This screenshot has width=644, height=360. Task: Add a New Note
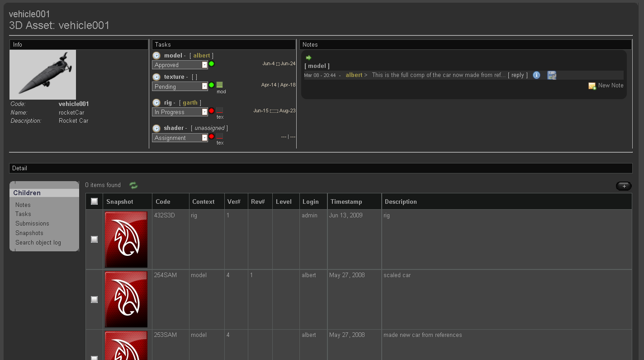(606, 86)
